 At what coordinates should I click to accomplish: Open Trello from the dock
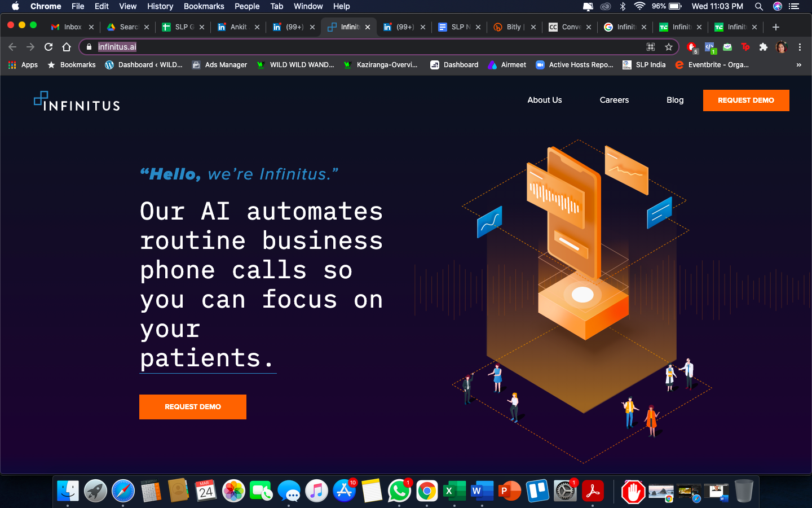537,491
